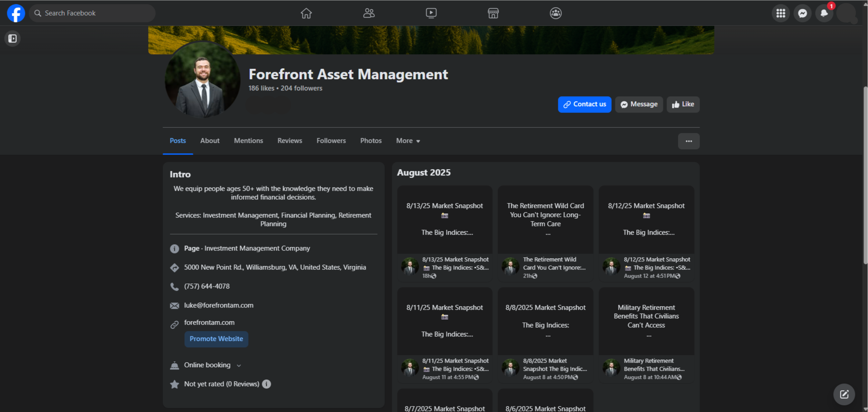Click the 5000 New Point Rd. address
The image size is (868, 412).
click(275, 267)
